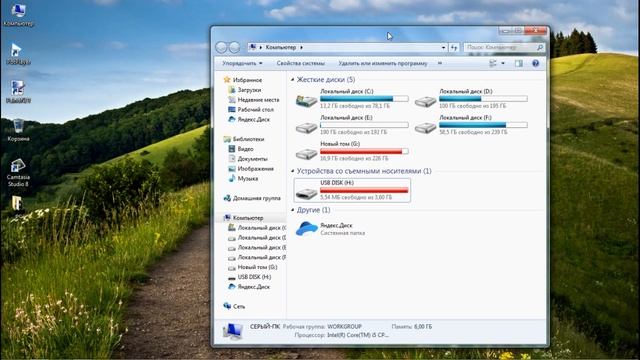Open Локальный диск (E:) drive icon
The image size is (640, 360).
coord(307,128)
